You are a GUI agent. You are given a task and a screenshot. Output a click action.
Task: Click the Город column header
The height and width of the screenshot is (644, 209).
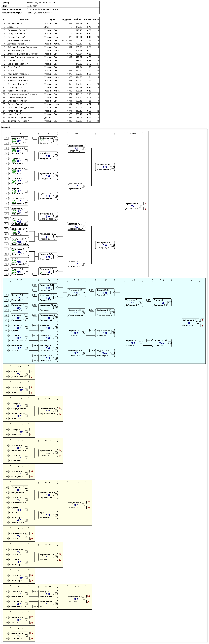(52, 19)
